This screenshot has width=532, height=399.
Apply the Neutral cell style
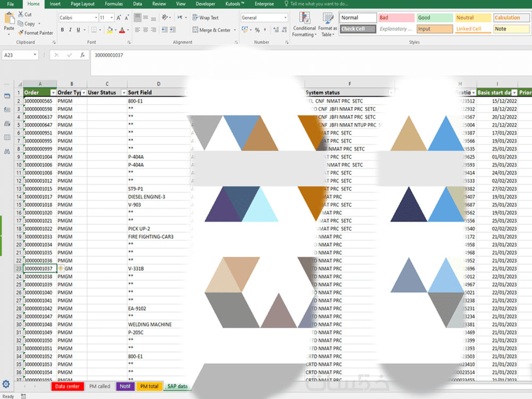pos(473,18)
